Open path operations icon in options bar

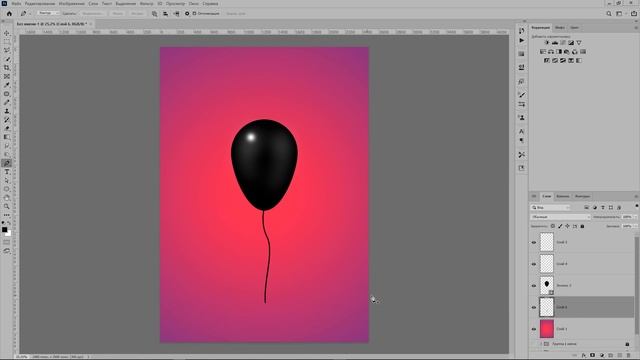click(x=155, y=13)
